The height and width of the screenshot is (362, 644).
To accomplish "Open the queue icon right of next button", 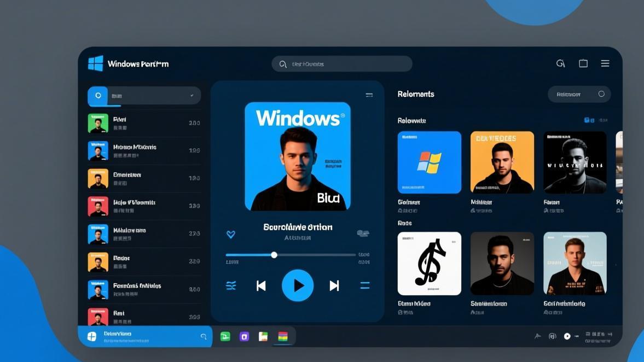I will (x=365, y=285).
